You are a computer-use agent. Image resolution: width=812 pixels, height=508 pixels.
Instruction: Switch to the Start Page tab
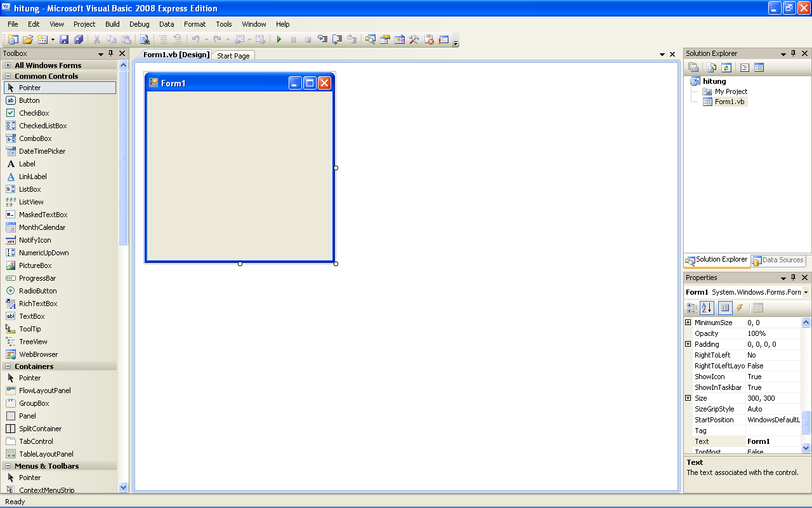[x=233, y=55]
